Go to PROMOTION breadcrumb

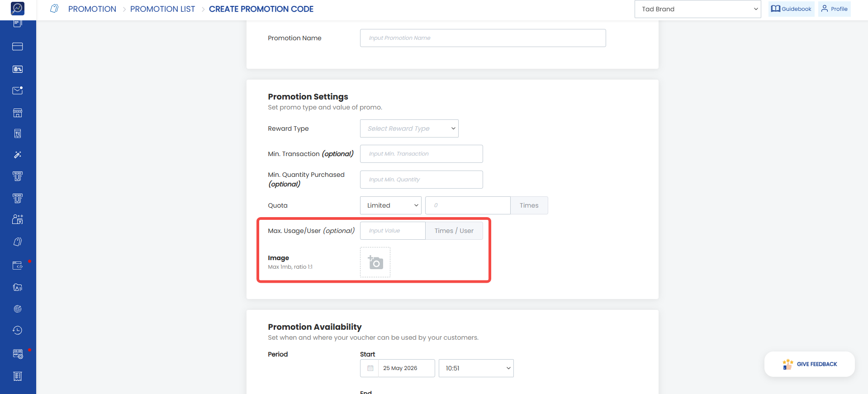92,9
